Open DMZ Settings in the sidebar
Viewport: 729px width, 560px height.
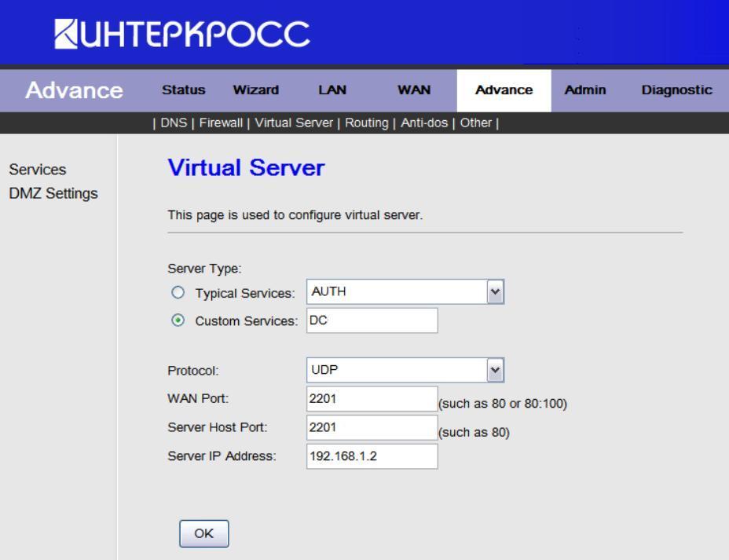tap(53, 193)
